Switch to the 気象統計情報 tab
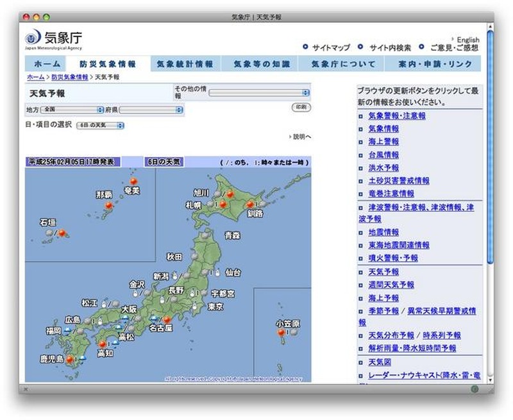Screen dimensions: 513x420 pyautogui.click(x=185, y=64)
